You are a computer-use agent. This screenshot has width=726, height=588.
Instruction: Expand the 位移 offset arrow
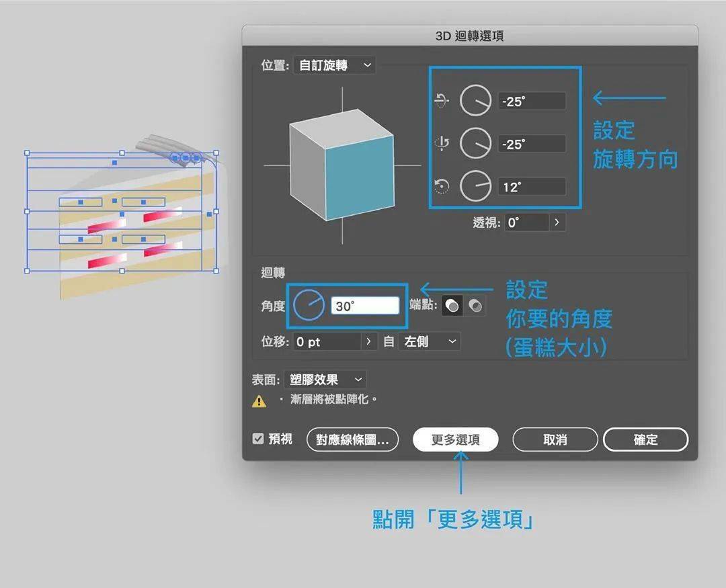(x=368, y=341)
